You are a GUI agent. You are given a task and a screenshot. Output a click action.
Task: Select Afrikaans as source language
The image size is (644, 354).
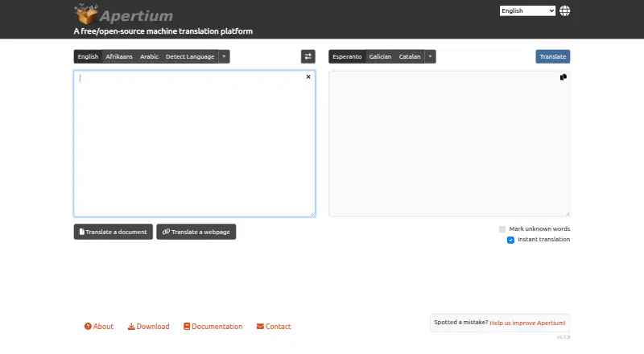(x=119, y=56)
